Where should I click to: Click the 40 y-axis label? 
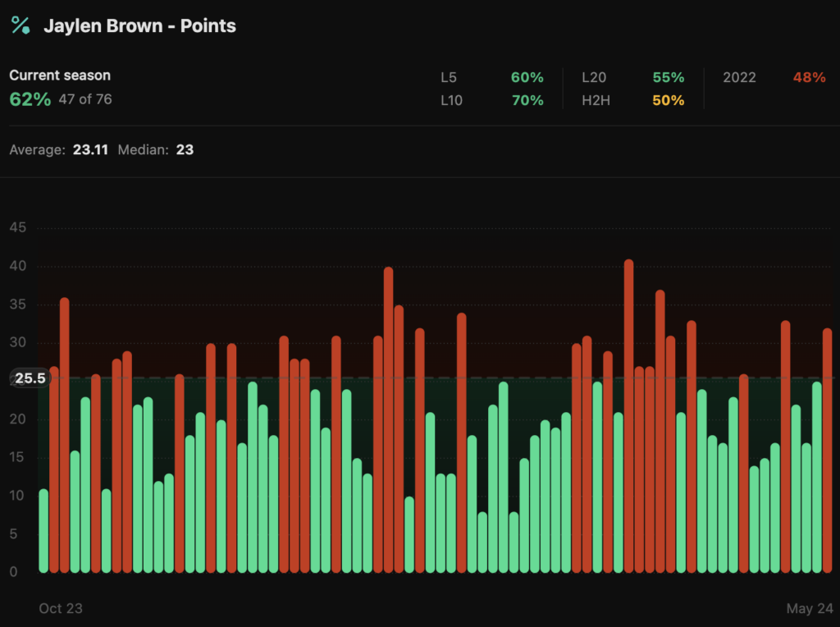click(x=18, y=267)
